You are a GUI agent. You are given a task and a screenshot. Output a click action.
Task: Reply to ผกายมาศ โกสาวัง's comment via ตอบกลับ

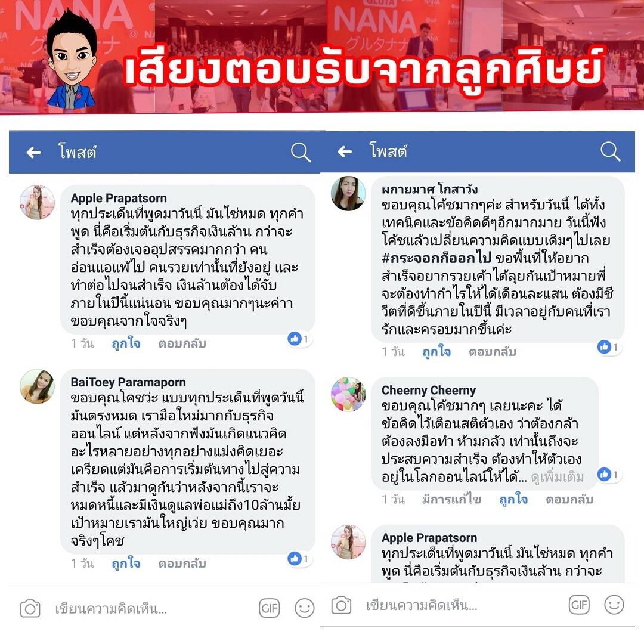pos(493,352)
